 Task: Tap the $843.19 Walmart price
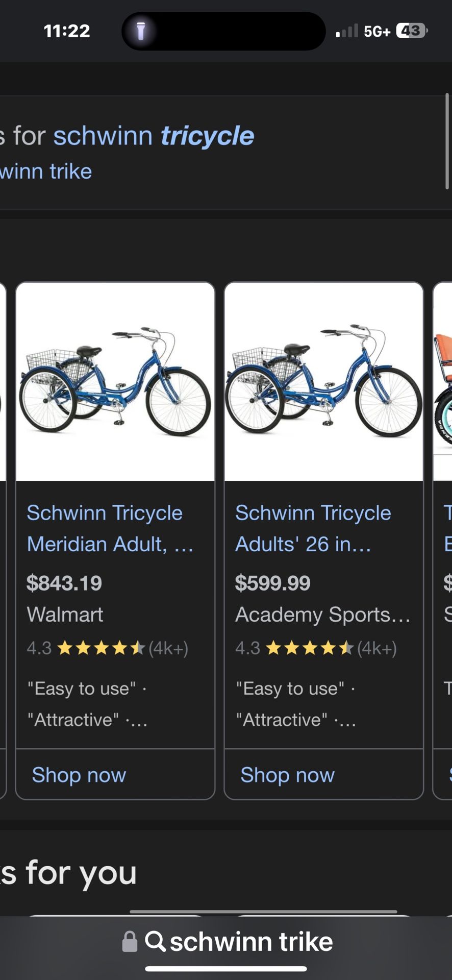click(64, 583)
